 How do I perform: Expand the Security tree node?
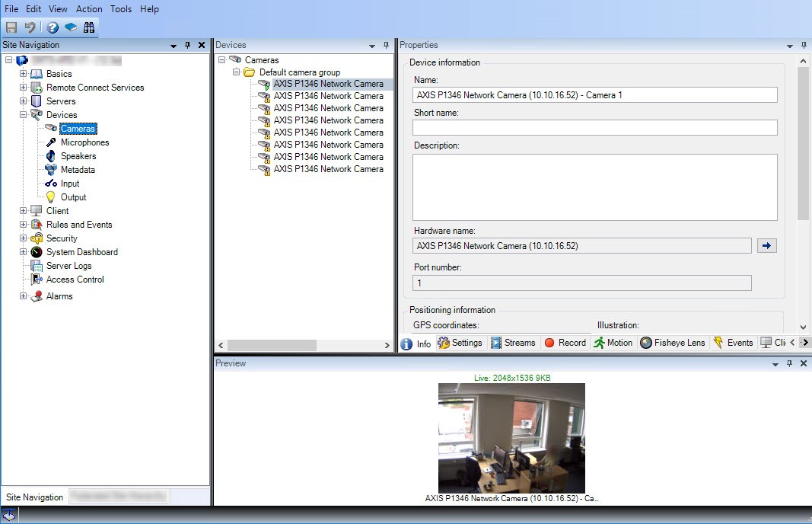[x=23, y=238]
